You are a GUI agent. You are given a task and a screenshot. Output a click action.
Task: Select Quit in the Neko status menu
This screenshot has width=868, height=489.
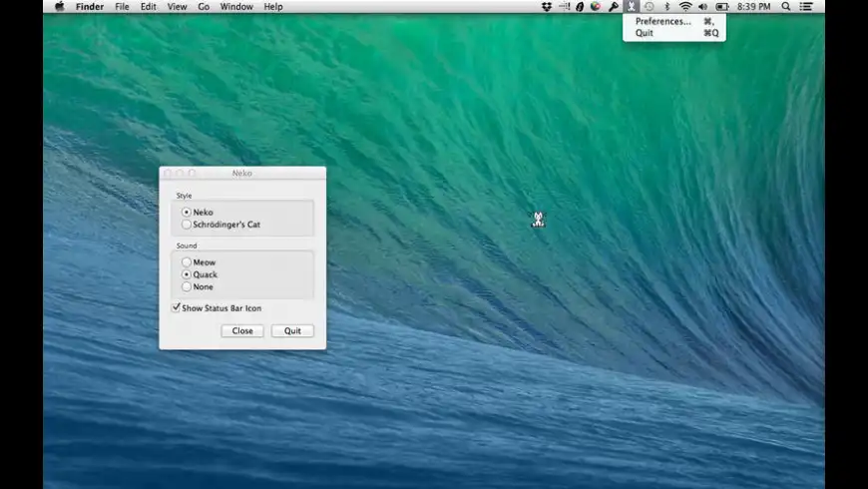(x=645, y=33)
